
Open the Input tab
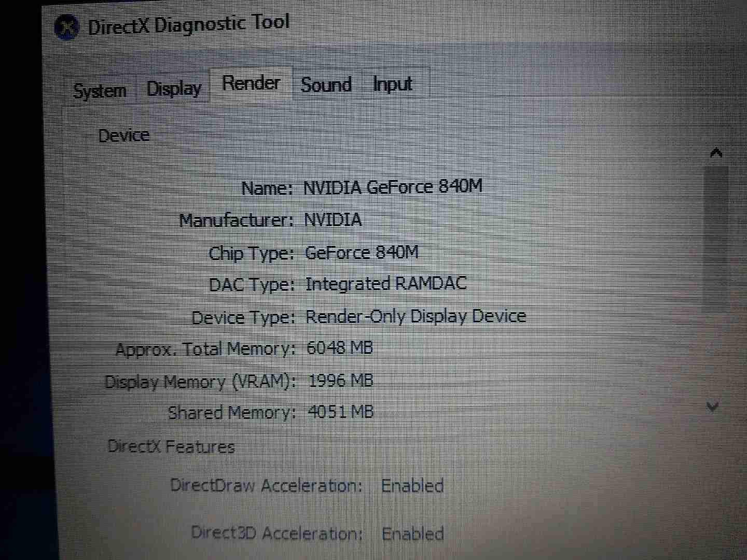tap(393, 83)
